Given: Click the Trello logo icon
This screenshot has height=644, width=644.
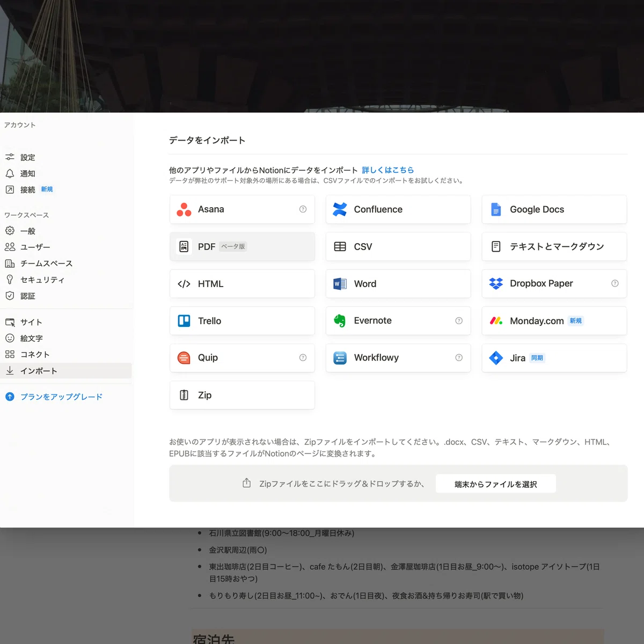Looking at the screenshot, I should [x=184, y=321].
